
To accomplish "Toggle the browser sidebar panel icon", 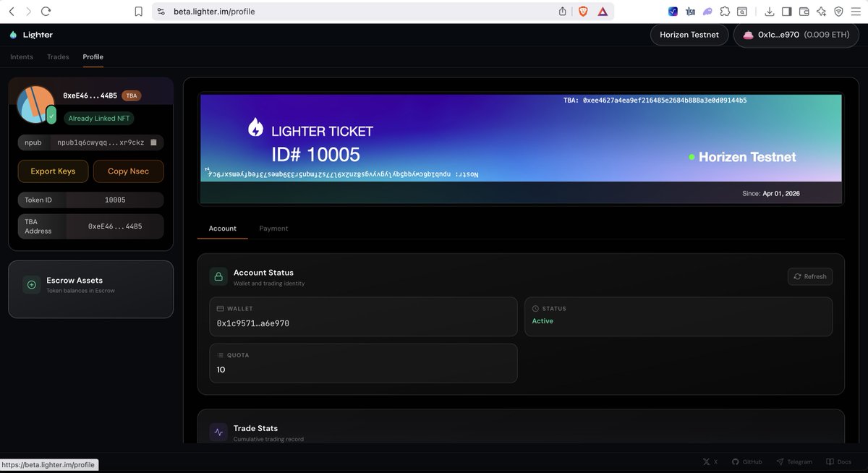I will click(x=787, y=12).
